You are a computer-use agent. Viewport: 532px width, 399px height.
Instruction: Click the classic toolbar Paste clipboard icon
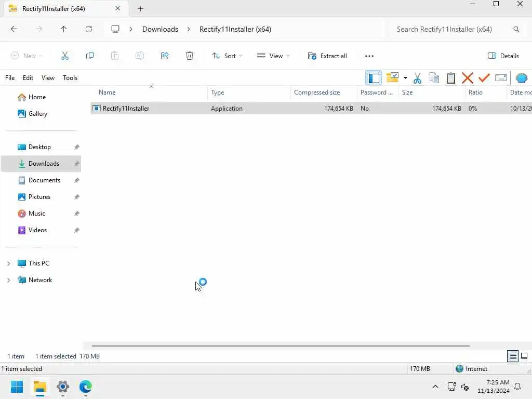450,78
